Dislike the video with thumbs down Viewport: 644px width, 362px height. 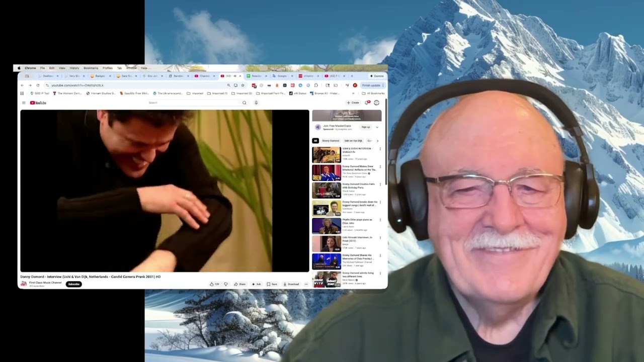click(x=226, y=284)
